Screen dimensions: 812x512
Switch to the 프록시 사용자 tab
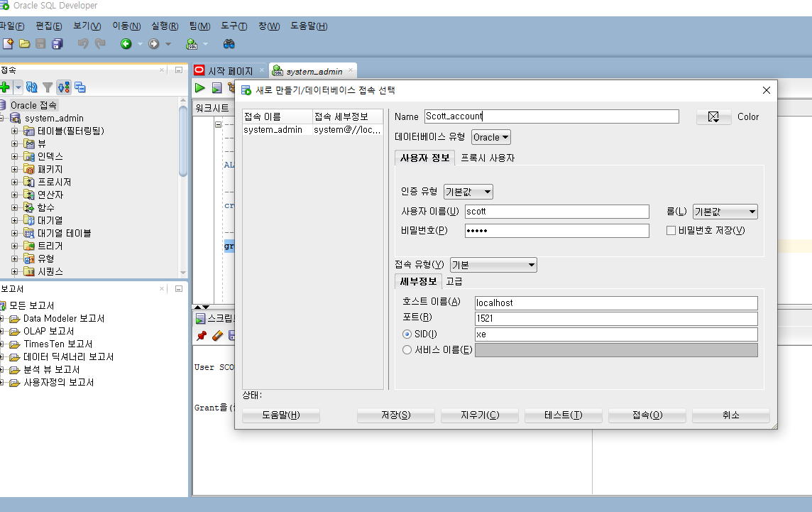[x=488, y=158]
